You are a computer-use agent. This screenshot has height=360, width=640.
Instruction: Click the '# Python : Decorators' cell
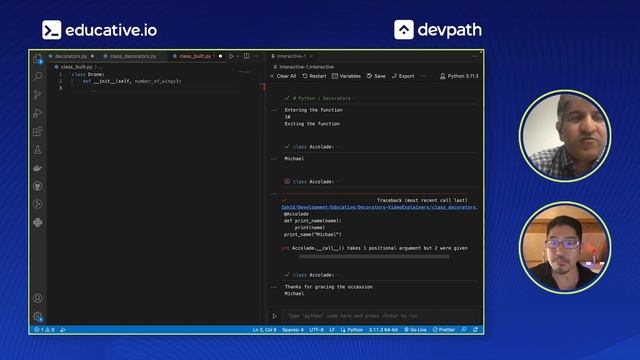point(322,98)
